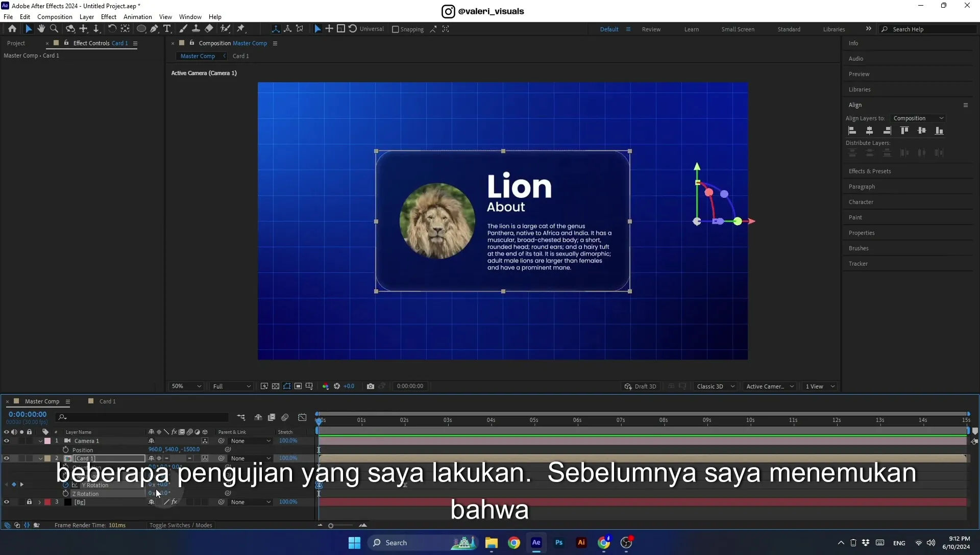
Task: Select the Orbit camera tool
Action: pos(70,29)
